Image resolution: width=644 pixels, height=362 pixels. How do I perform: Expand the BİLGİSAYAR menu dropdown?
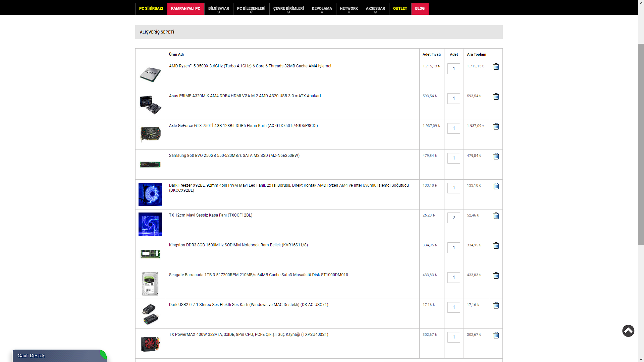tap(218, 9)
